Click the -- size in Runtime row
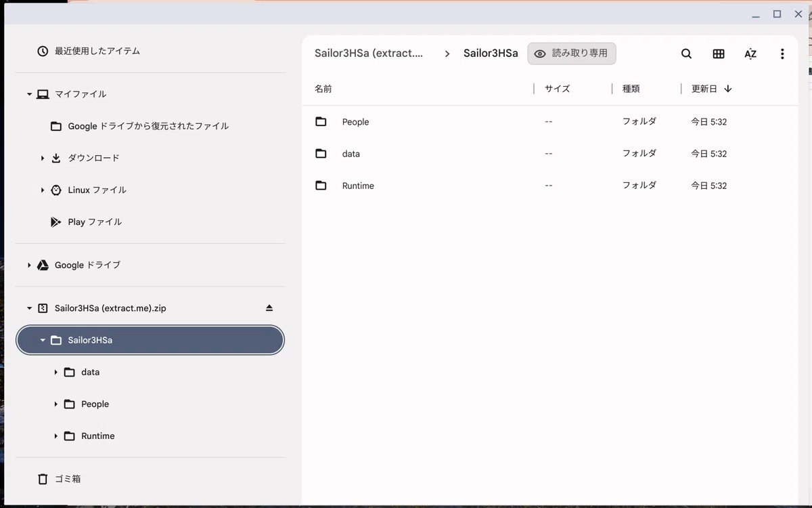Viewport: 812px width, 508px height. (x=549, y=186)
